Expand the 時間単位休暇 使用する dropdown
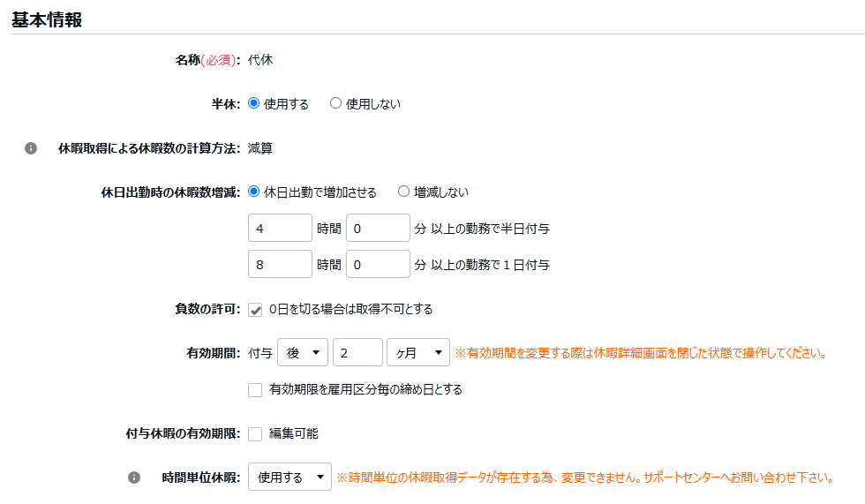This screenshot has width=865, height=504. point(290,478)
